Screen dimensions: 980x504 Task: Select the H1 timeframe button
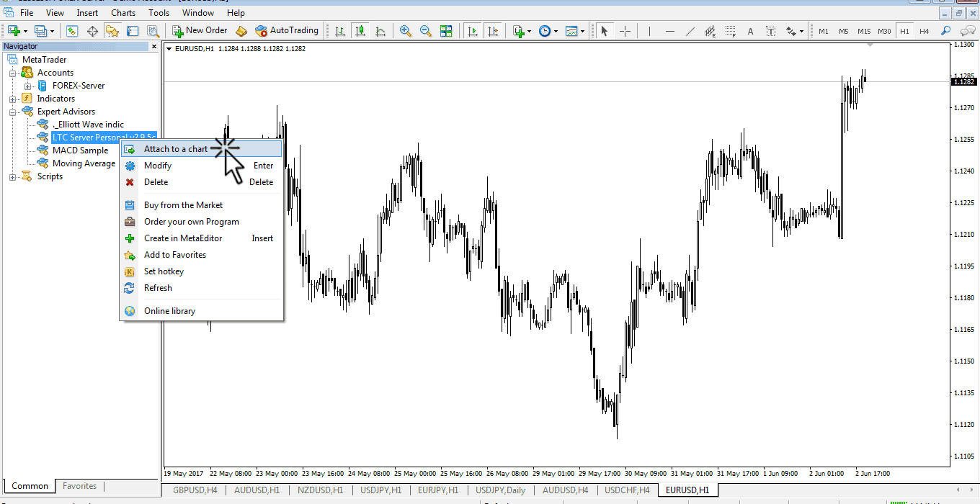point(904,31)
